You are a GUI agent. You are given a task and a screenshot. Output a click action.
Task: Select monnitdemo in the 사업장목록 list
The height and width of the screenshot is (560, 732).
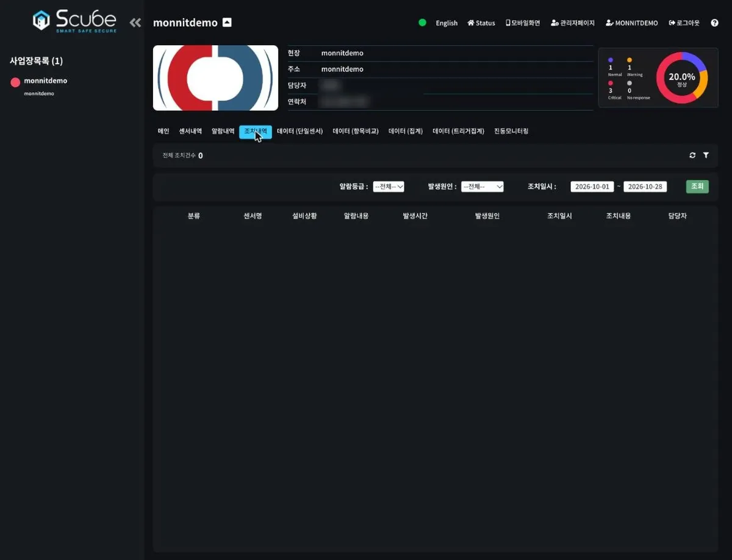(46, 81)
